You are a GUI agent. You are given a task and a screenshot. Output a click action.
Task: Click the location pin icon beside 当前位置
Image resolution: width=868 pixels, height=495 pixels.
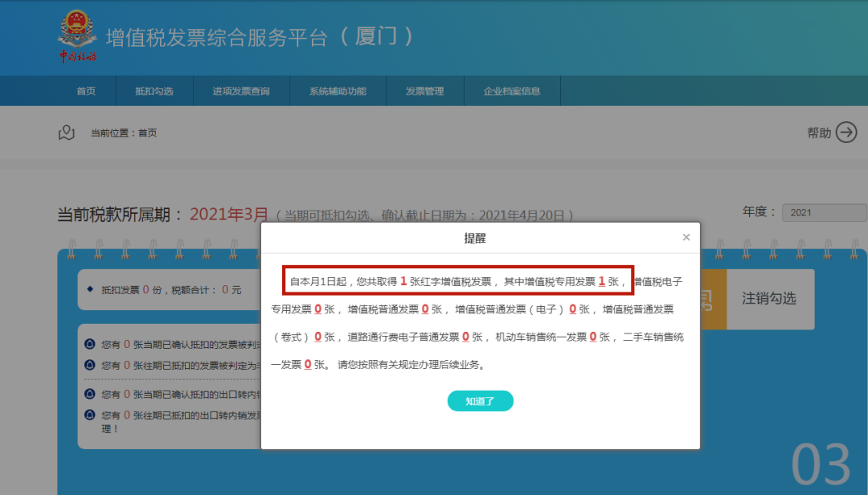(68, 133)
